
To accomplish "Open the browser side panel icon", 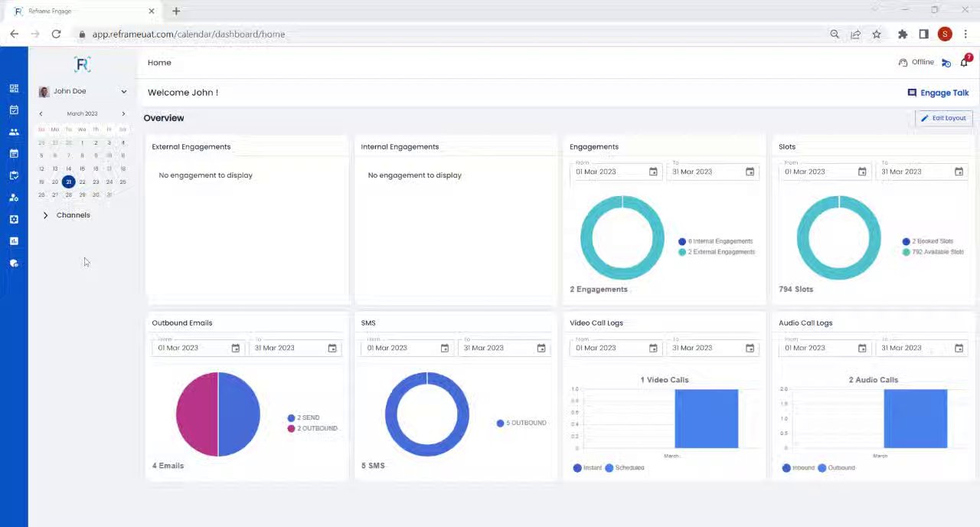I will [924, 34].
